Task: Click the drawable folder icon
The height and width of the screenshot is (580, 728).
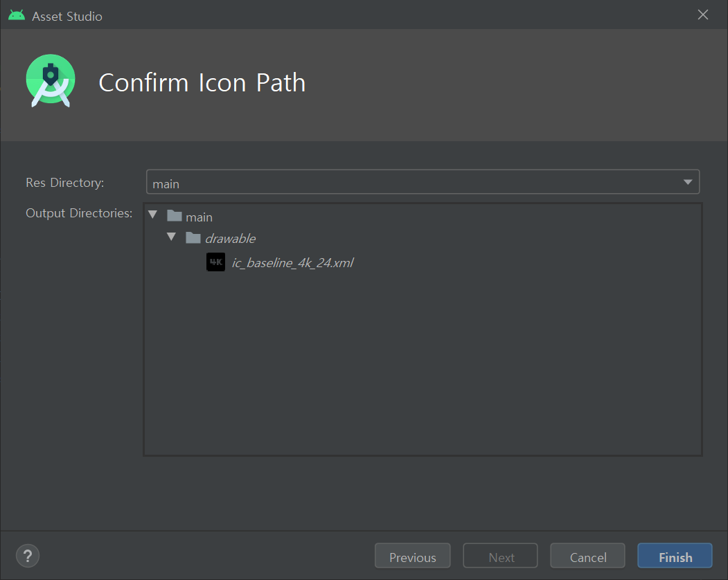Action: point(193,238)
